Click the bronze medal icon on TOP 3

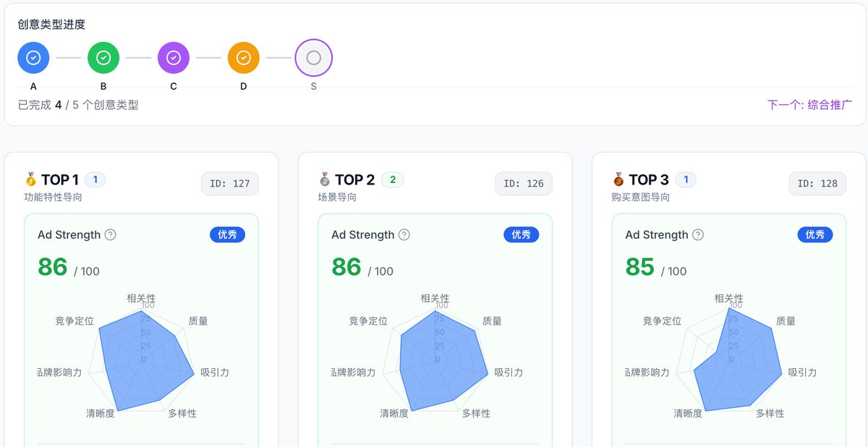point(618,179)
